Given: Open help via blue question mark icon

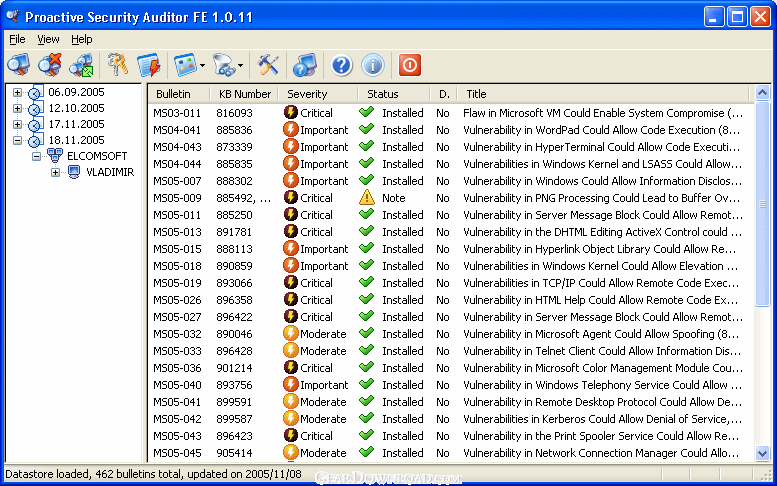Looking at the screenshot, I should [x=341, y=65].
